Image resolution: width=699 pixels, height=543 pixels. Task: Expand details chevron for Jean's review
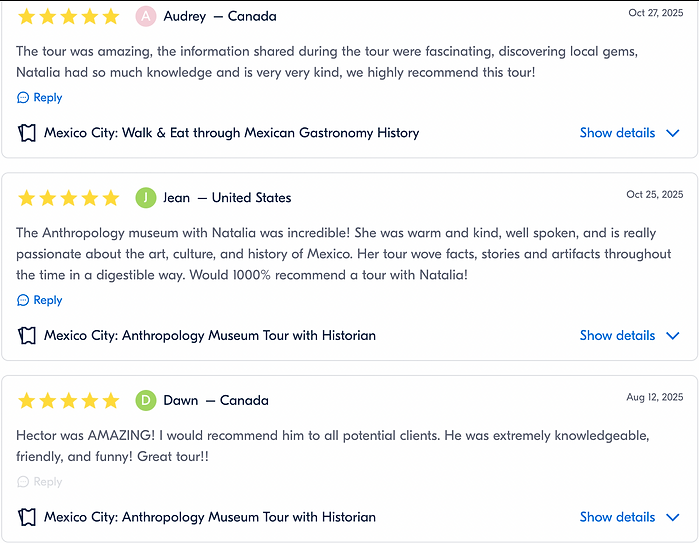point(673,336)
